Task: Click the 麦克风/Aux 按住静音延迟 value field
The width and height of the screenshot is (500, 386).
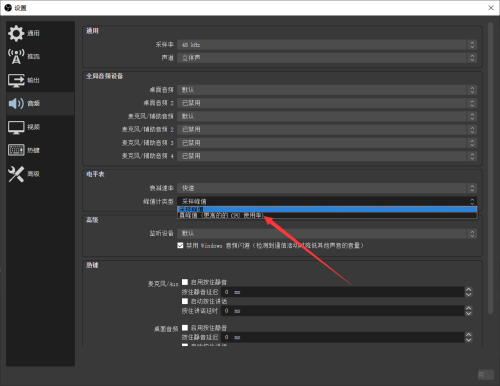Action: [x=342, y=292]
